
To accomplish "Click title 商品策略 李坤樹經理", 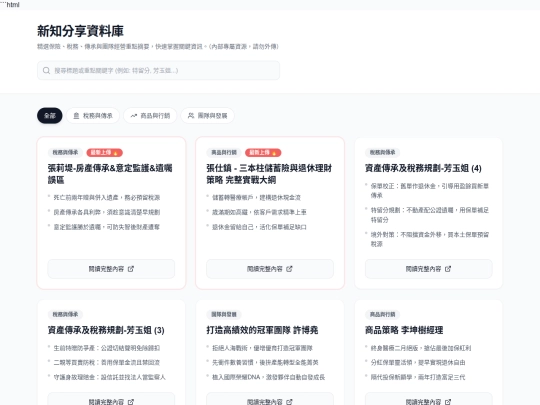I will 404,330.
